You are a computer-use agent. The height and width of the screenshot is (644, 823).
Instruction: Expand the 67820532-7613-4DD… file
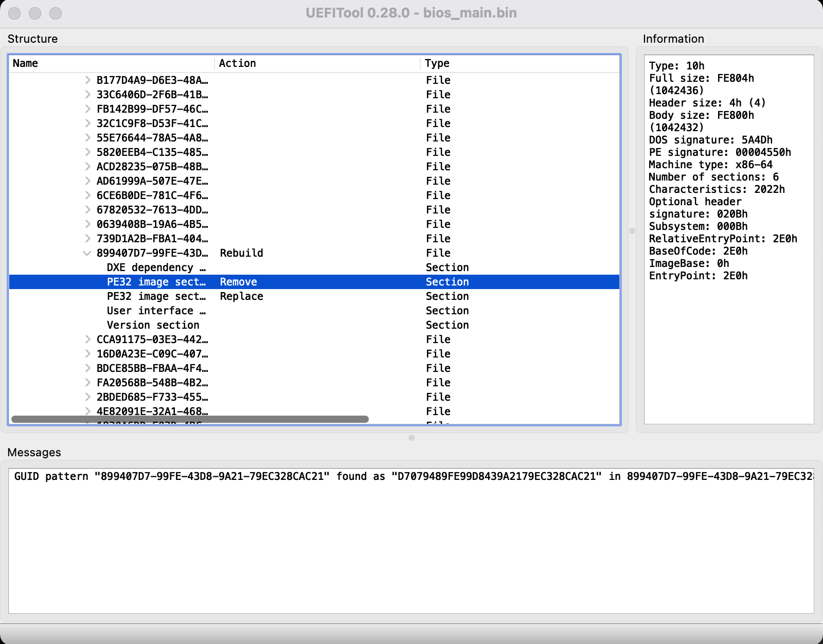pyautogui.click(x=88, y=210)
